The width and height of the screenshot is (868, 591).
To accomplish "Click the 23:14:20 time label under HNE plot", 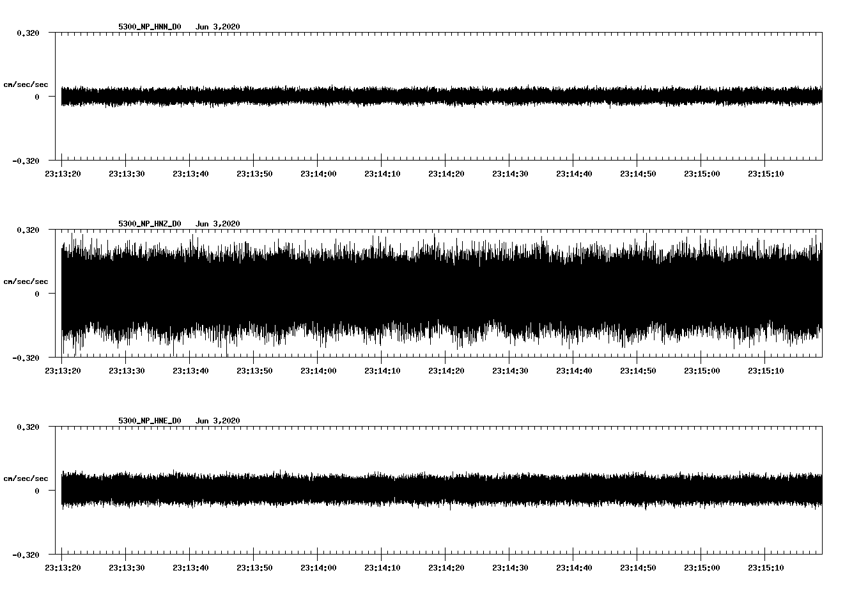I will pos(446,567).
